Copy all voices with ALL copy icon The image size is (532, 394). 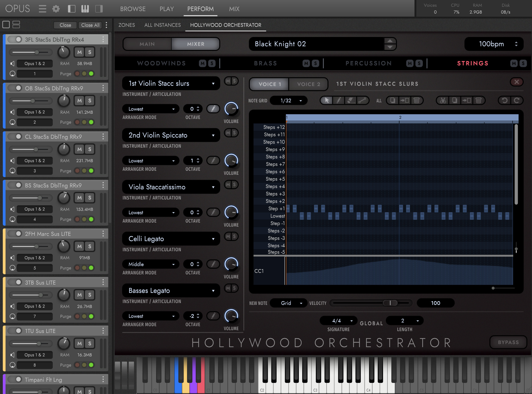pos(393,100)
